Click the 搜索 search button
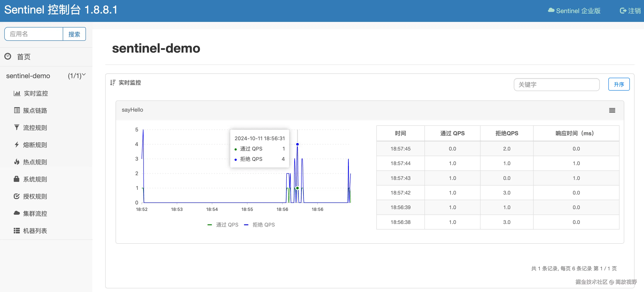The height and width of the screenshot is (292, 644). (74, 34)
